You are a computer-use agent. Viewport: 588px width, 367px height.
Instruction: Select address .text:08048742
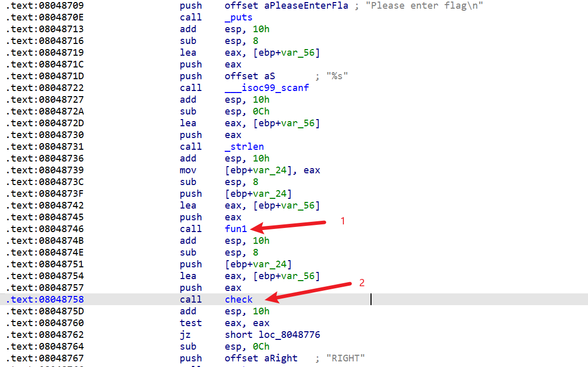(45, 205)
